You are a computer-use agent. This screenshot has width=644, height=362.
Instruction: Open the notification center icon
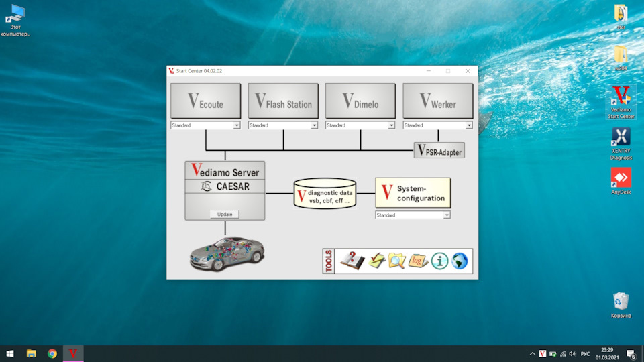click(x=631, y=354)
